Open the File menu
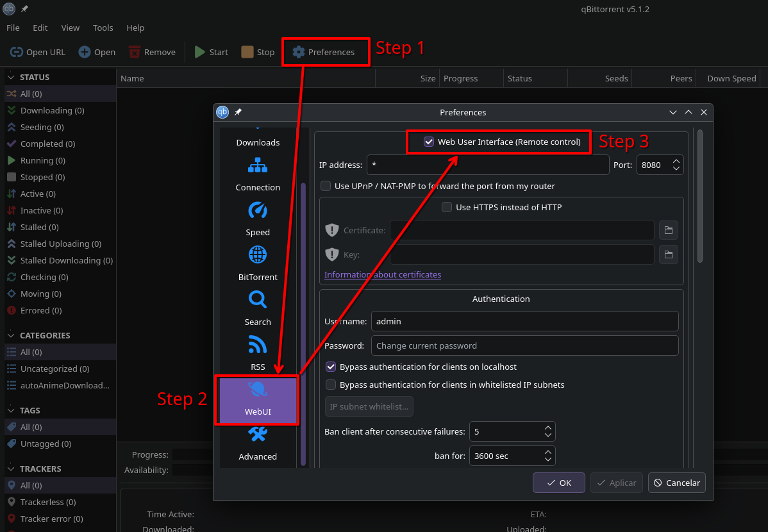This screenshot has height=532, width=768. click(x=13, y=28)
